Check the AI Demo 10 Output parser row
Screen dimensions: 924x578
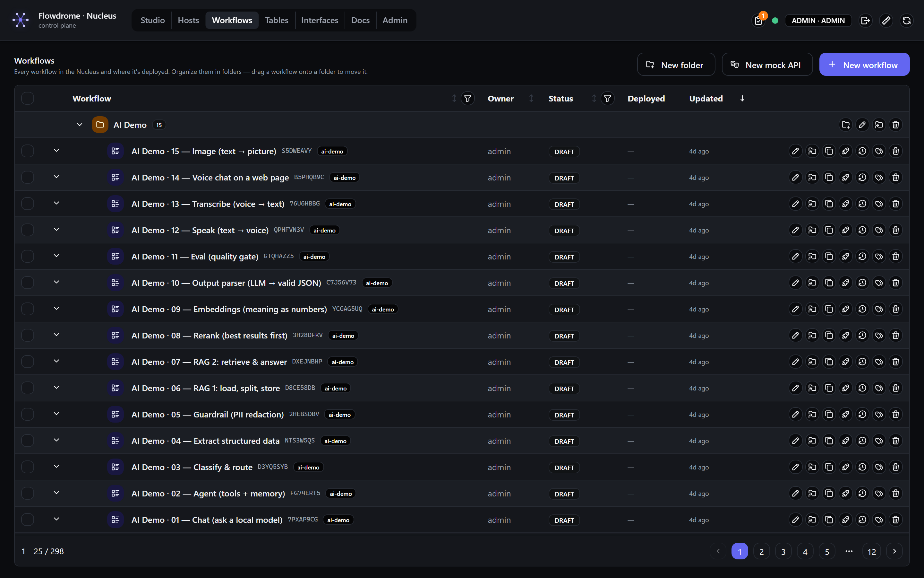pyautogui.click(x=28, y=283)
